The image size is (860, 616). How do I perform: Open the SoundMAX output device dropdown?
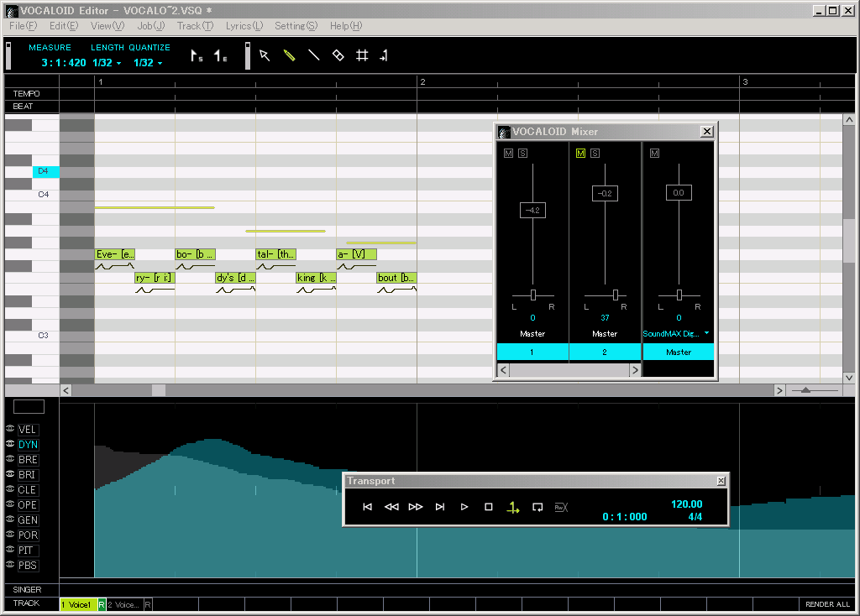click(x=705, y=333)
